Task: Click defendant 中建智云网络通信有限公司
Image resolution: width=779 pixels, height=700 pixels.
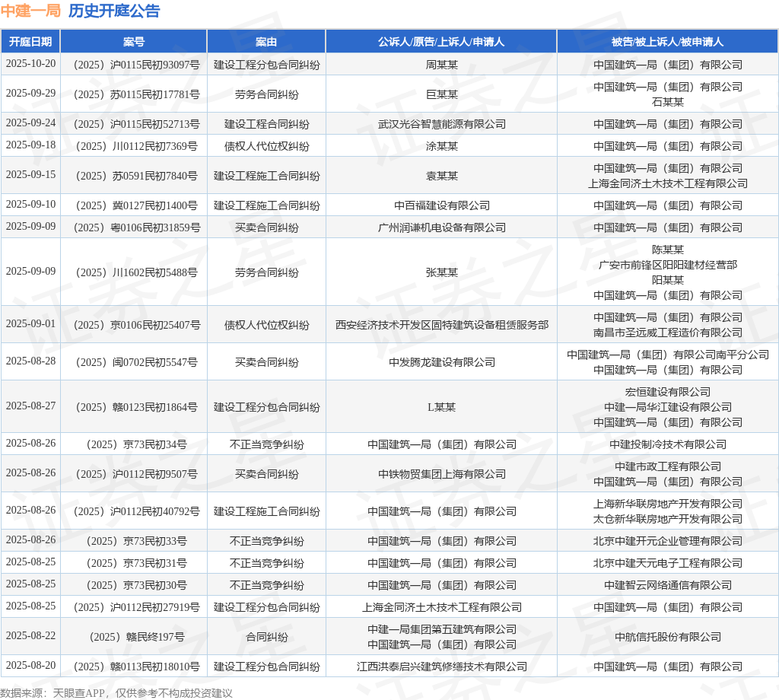Action: [667, 585]
